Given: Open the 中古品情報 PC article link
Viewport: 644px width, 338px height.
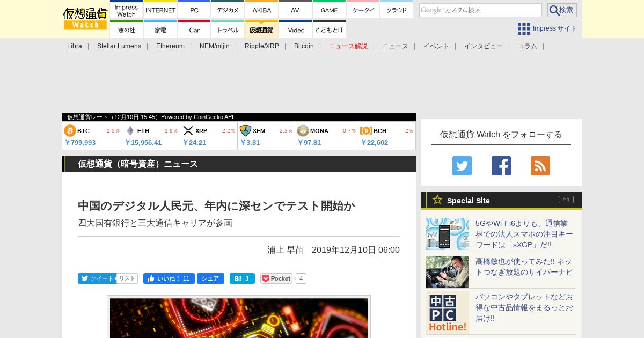Looking at the screenshot, I should click(524, 307).
